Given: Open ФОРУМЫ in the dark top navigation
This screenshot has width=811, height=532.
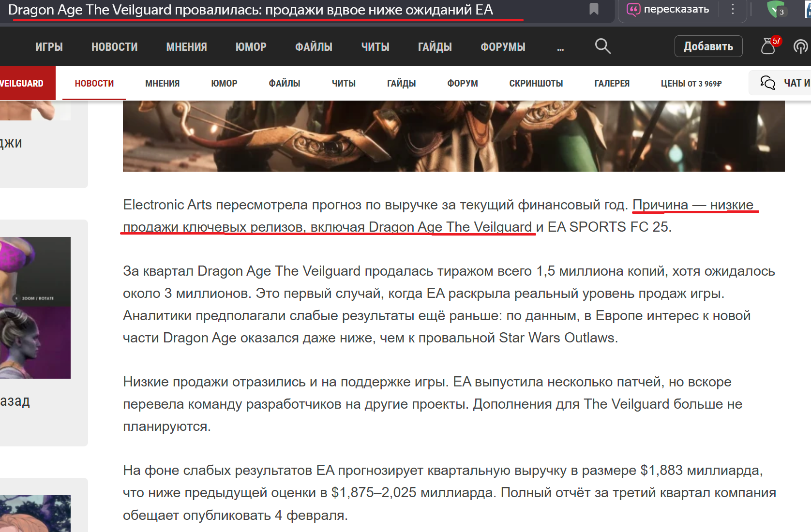Looking at the screenshot, I should pos(503,47).
